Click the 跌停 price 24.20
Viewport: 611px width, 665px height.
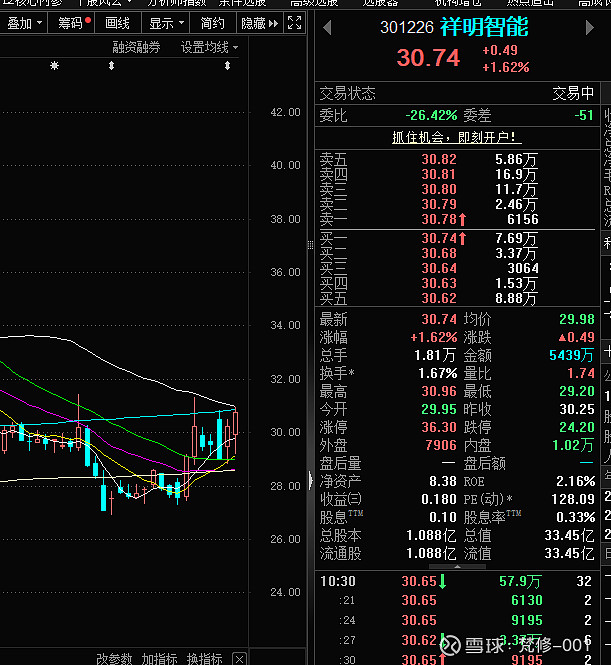(577, 427)
